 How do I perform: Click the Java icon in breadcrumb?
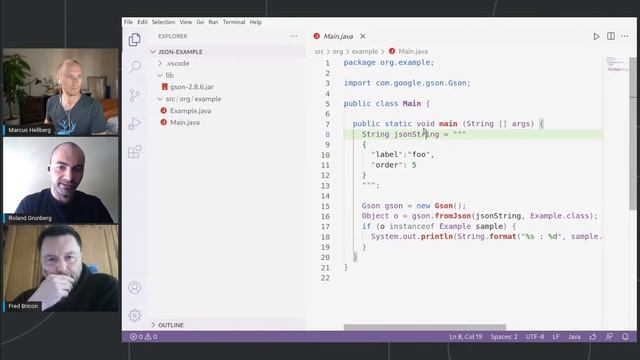pyautogui.click(x=392, y=51)
